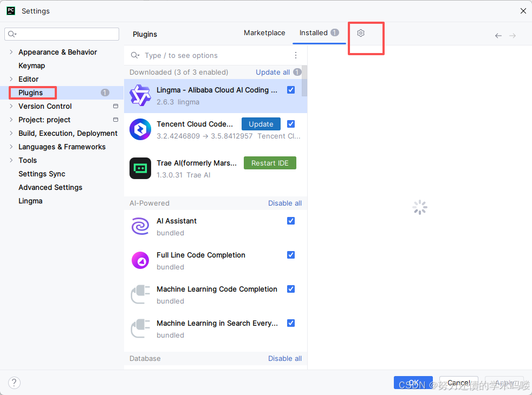Click Machine Learning Code Completion plug icon
Viewport: 532px width, 395px height.
point(140,294)
